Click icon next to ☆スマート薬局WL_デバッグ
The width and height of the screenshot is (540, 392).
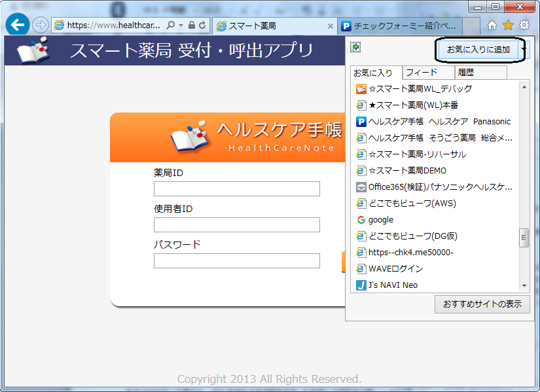tap(361, 89)
